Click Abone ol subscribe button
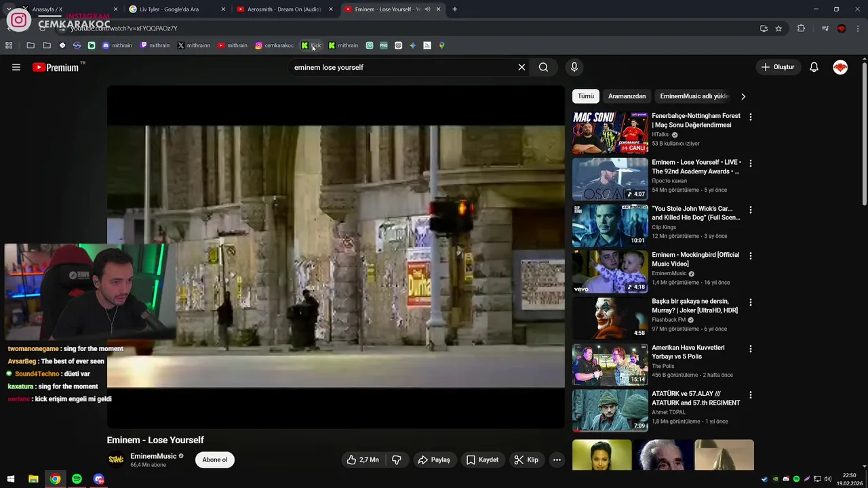Viewport: 868px width, 488px height. pyautogui.click(x=215, y=460)
